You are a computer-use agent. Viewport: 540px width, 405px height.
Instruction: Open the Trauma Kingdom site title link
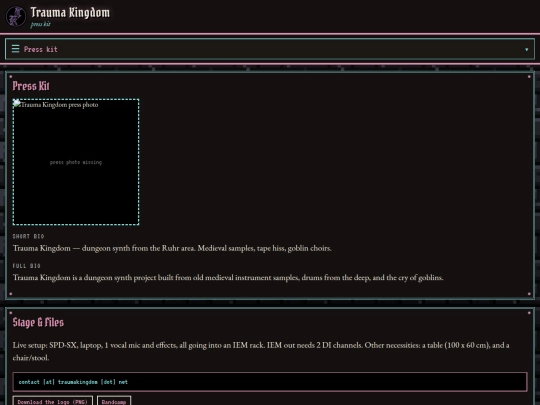coord(70,13)
